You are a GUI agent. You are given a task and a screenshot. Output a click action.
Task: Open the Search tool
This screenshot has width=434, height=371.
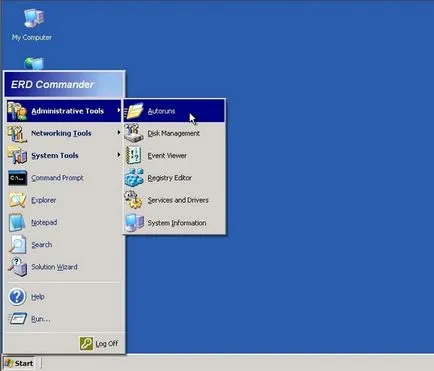click(x=64, y=245)
